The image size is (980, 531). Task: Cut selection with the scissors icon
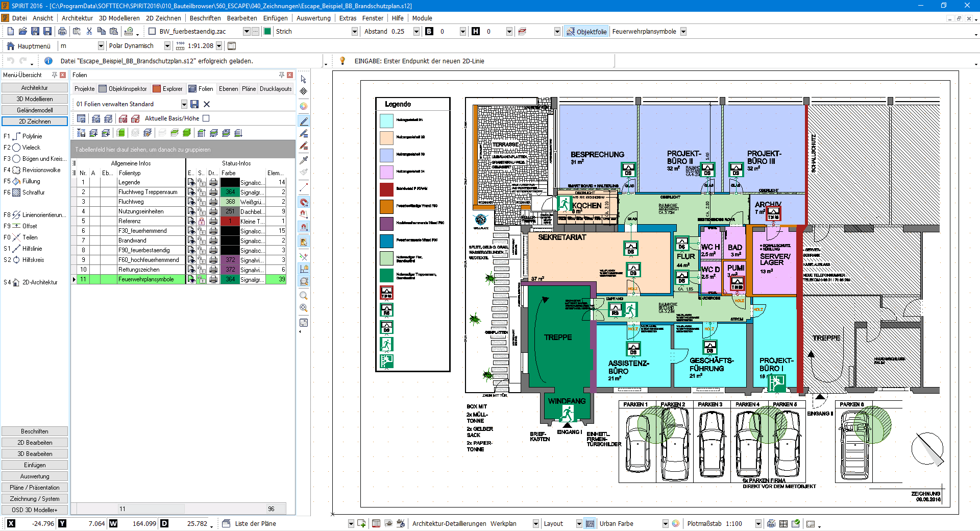tap(89, 32)
